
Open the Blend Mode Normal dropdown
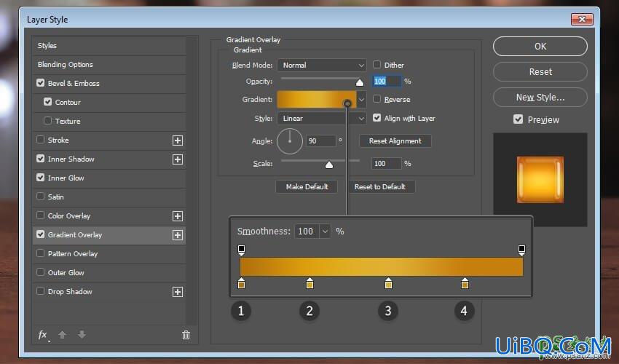322,65
